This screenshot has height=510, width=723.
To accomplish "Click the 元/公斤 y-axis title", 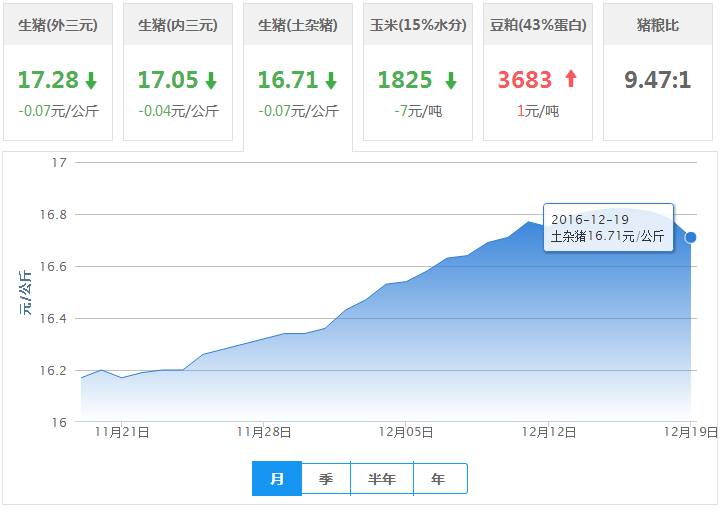I will click(x=26, y=293).
